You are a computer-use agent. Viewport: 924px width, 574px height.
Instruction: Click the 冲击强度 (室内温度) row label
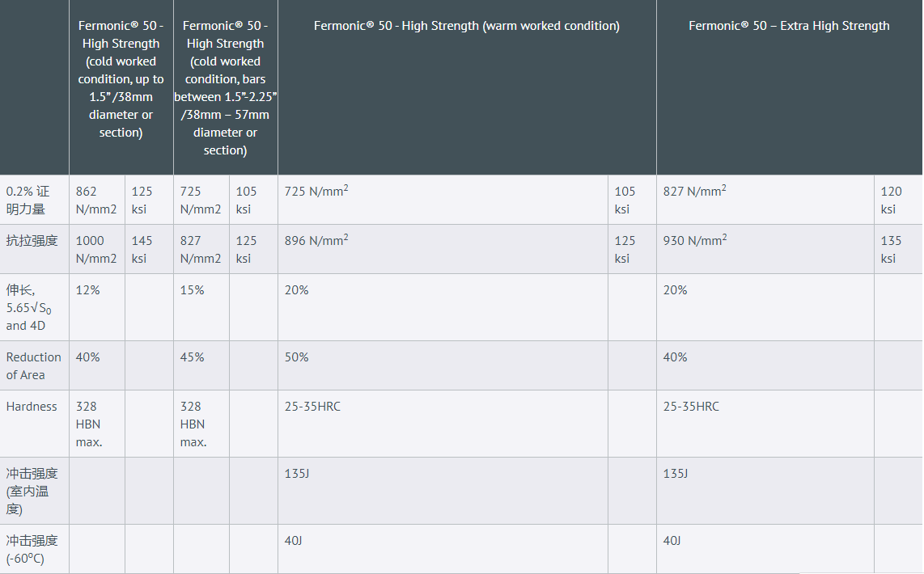click(x=32, y=491)
